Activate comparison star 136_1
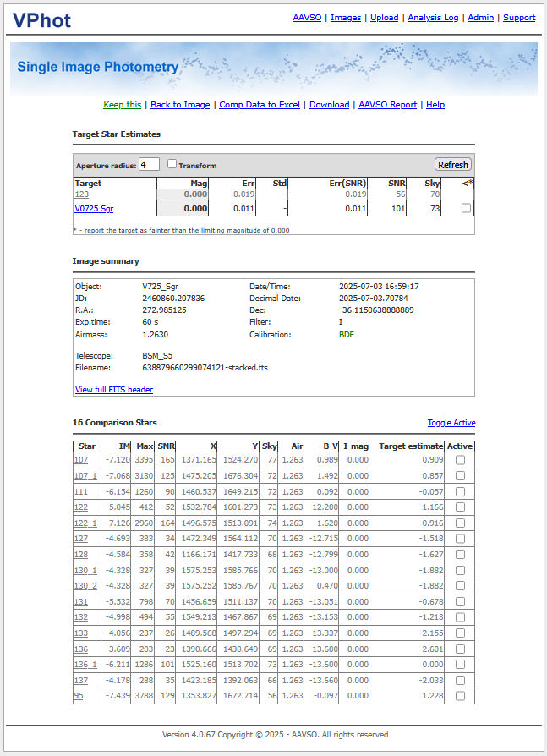547x756 pixels. [x=460, y=665]
